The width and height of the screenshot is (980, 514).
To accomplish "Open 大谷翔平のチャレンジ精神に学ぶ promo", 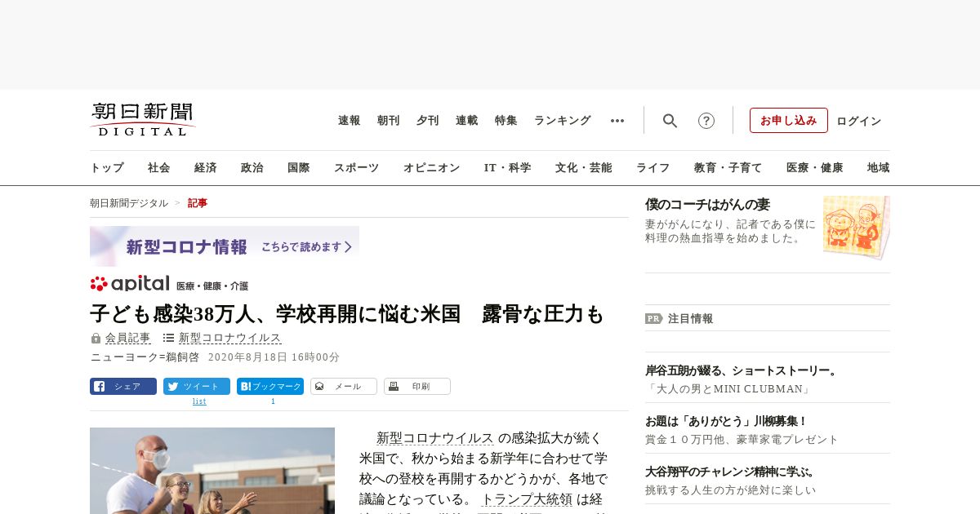I will point(732,472).
